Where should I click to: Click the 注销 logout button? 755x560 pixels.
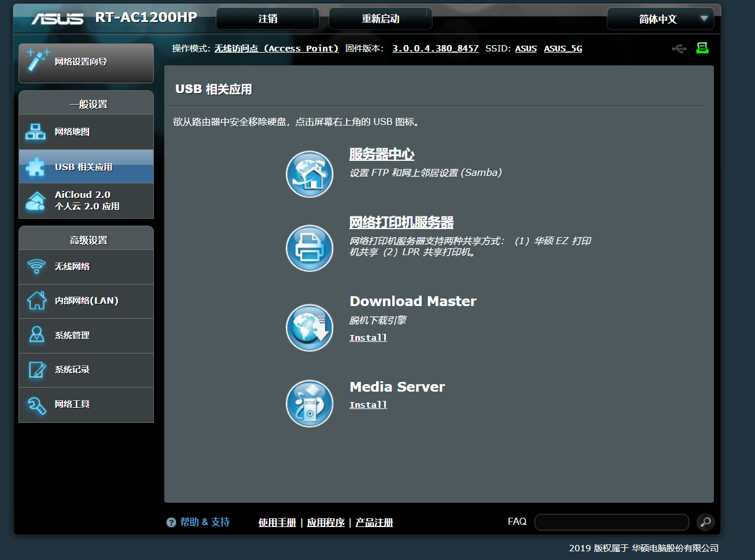(x=268, y=19)
